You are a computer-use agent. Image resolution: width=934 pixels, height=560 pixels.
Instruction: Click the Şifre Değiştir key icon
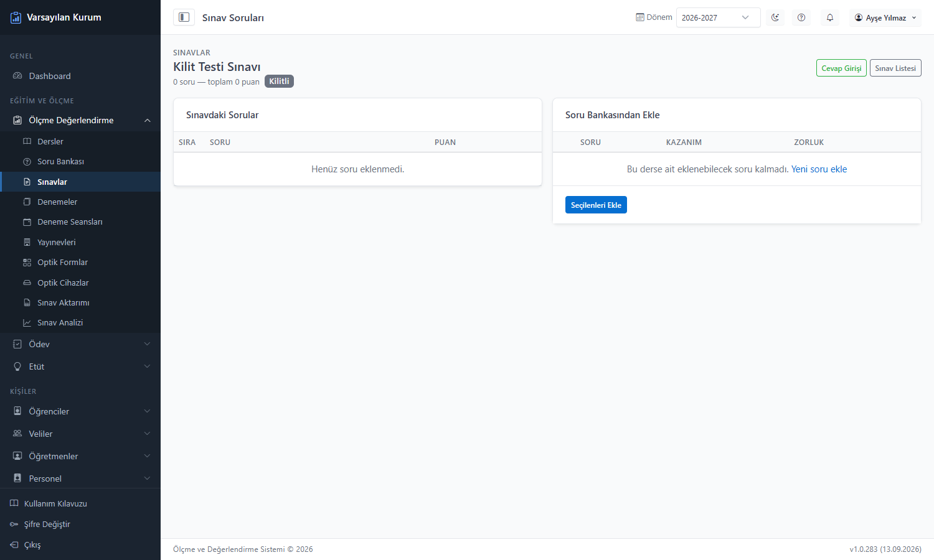coord(14,524)
